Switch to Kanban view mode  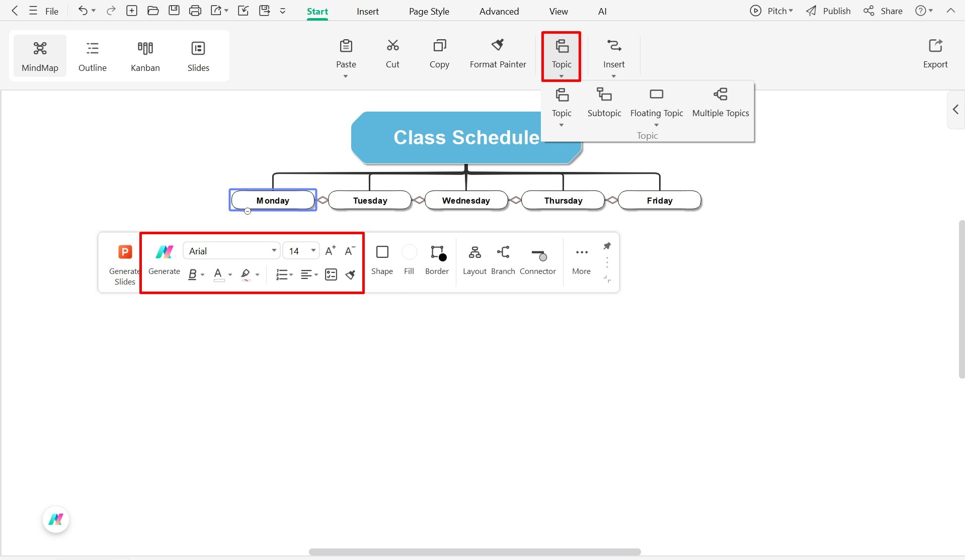[x=145, y=56]
